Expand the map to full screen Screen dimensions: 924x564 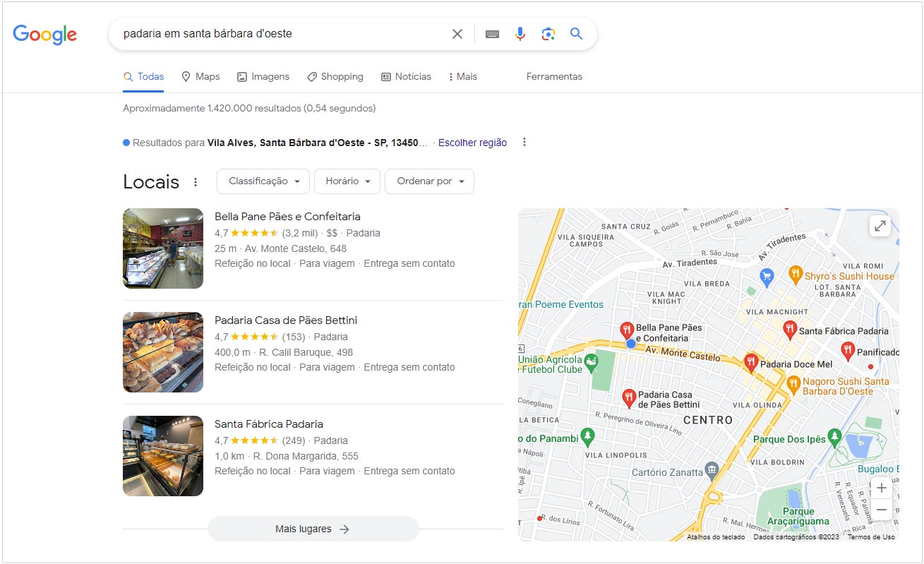(x=880, y=226)
